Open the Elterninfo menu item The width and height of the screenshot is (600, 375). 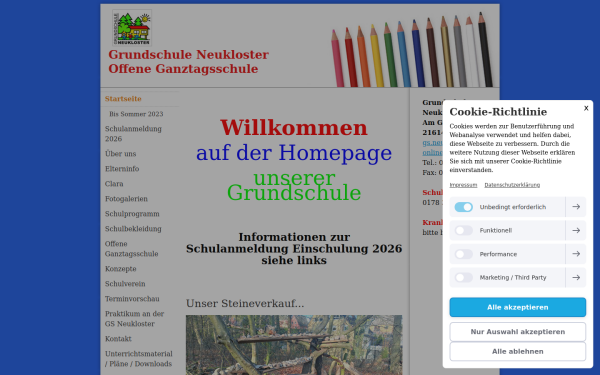122,169
